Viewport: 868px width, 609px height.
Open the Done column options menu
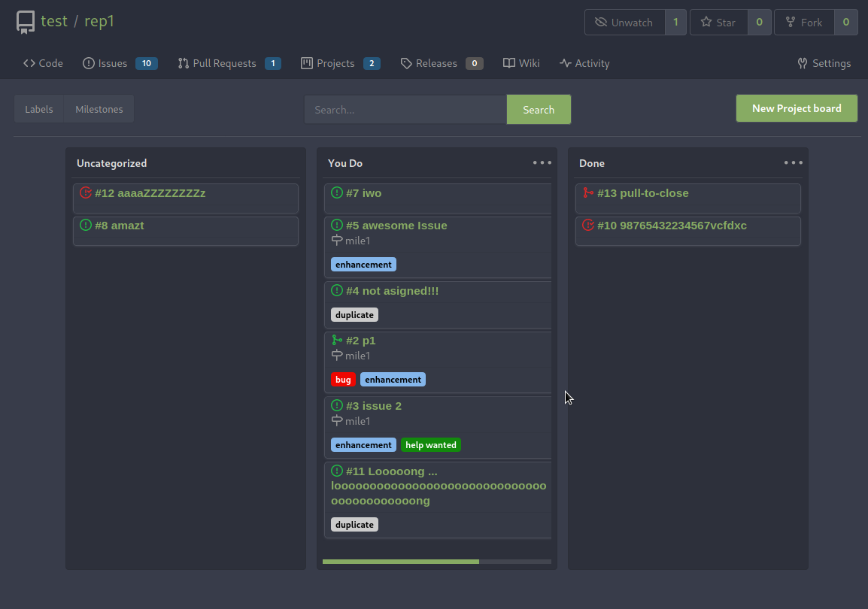click(x=794, y=162)
